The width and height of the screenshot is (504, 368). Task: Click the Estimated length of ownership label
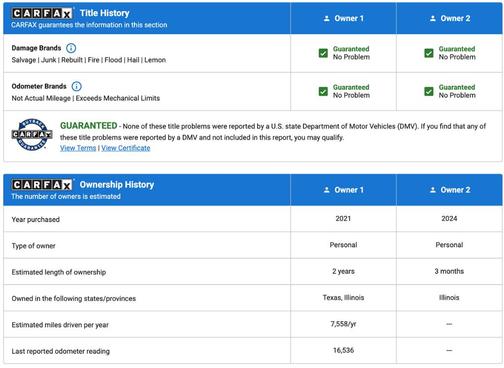59,272
